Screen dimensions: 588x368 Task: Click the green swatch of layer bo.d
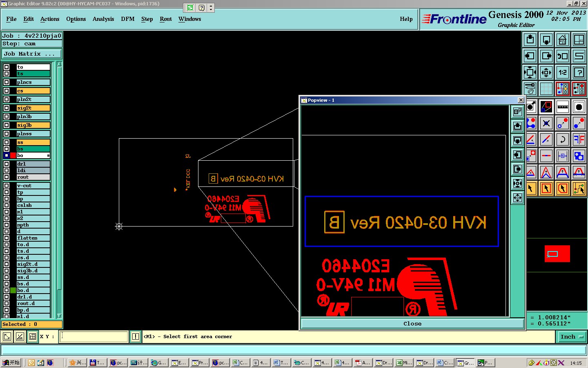(x=13, y=290)
